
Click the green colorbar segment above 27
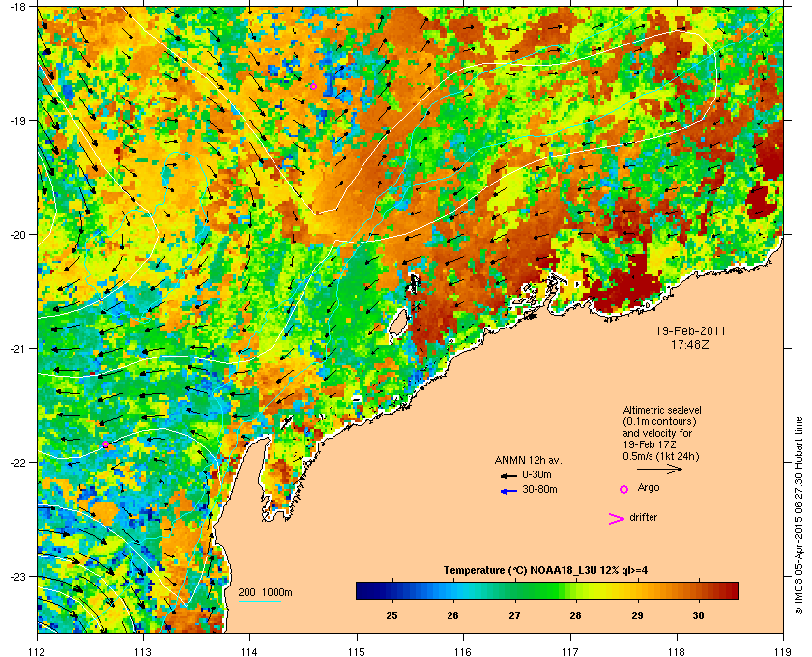click(x=514, y=590)
